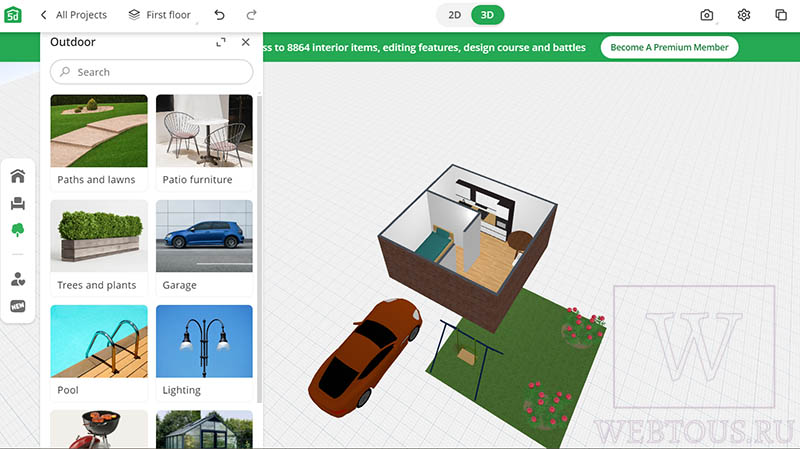Select the teal bed inside the house
Viewport: 800px width, 449px height.
click(433, 245)
